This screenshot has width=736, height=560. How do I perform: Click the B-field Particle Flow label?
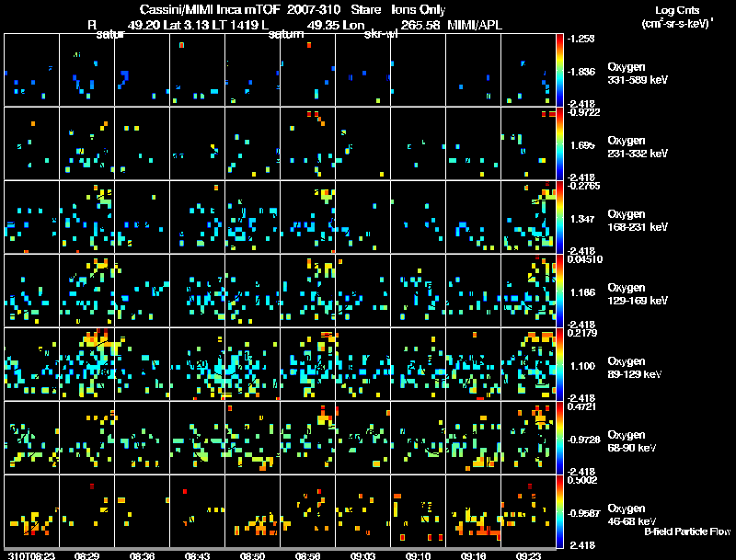point(687,531)
